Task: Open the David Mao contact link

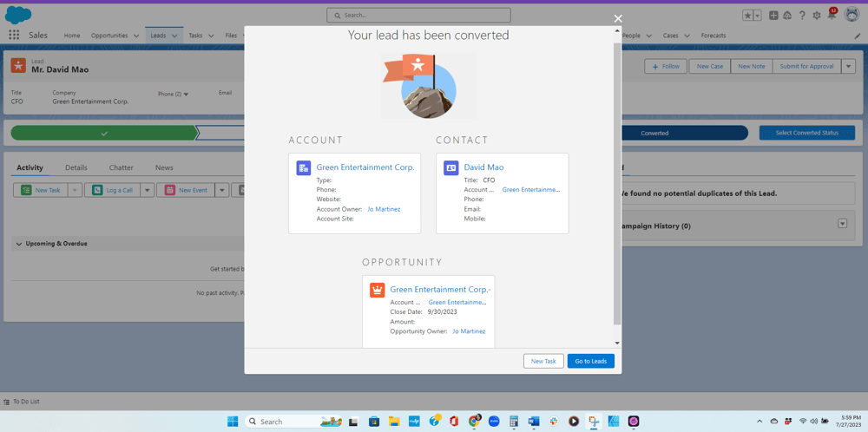Action: point(483,167)
